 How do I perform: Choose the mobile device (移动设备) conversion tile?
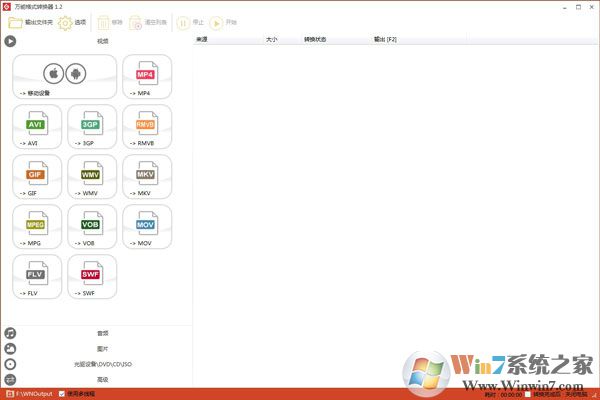[x=65, y=76]
